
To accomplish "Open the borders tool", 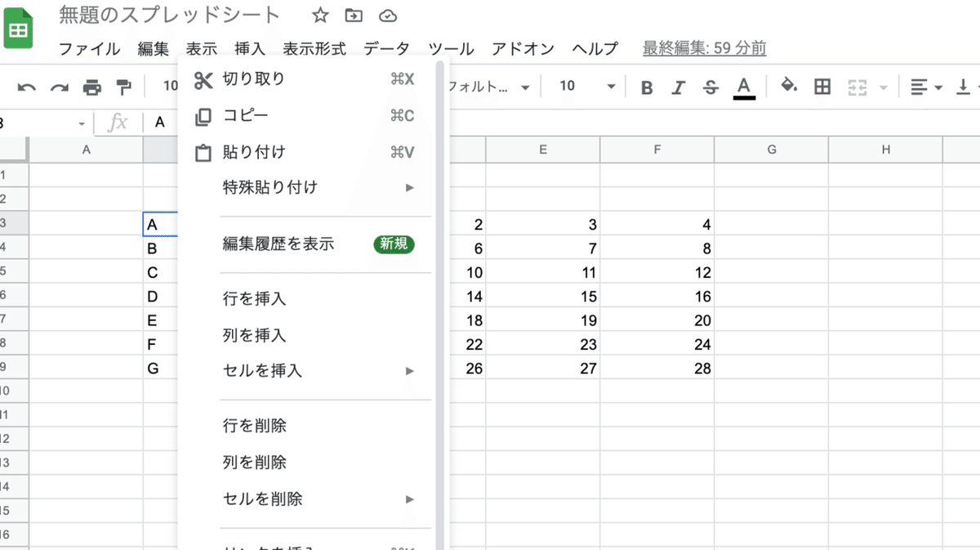I will (822, 86).
